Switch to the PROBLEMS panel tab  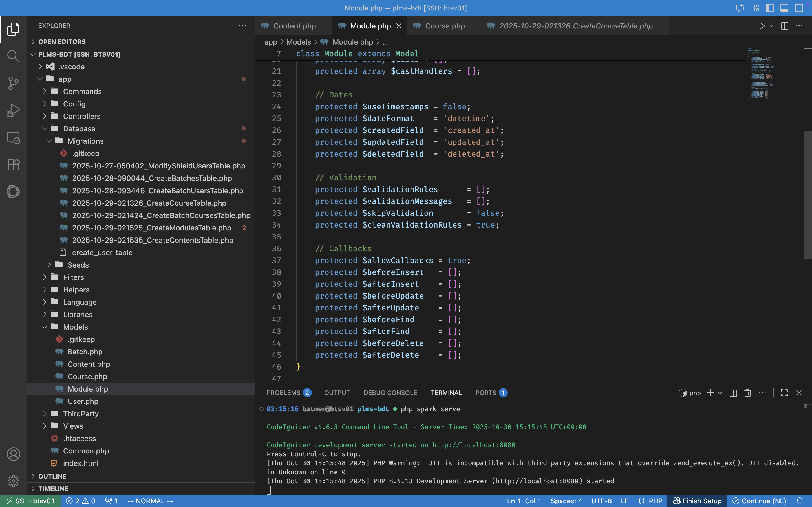283,393
